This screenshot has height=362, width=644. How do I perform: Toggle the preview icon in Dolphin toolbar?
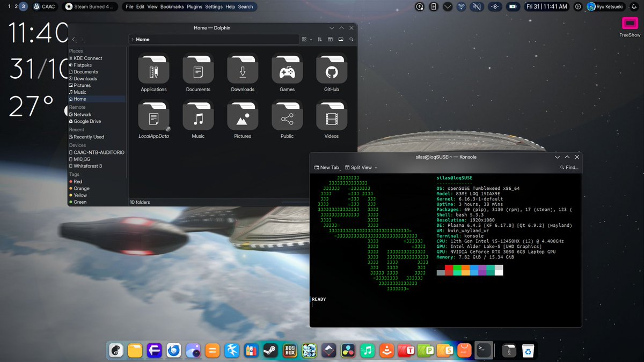341,39
